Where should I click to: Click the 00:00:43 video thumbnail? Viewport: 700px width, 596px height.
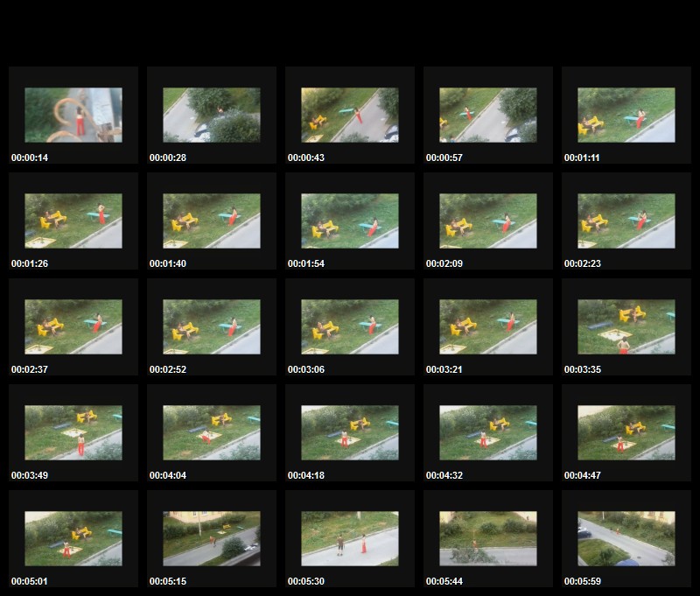click(350, 115)
